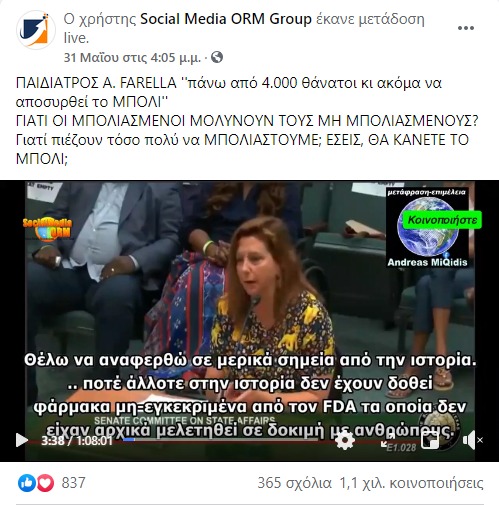Open picture-in-picture mini player
499x505 pixels.
tap(430, 441)
